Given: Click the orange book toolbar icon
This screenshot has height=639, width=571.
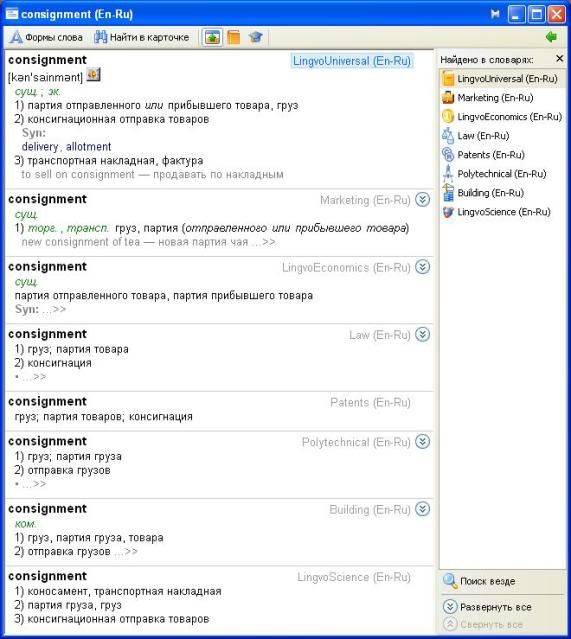Looking at the screenshot, I should click(234, 37).
